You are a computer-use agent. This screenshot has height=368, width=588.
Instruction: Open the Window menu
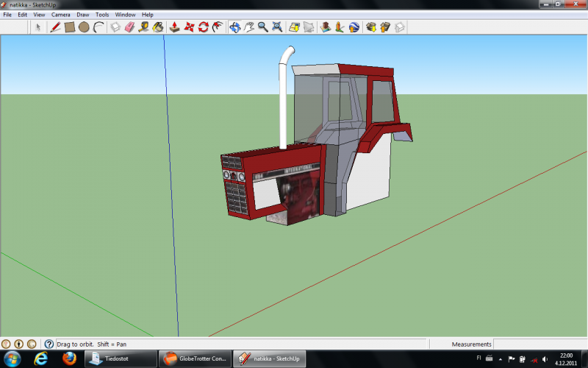(x=125, y=14)
